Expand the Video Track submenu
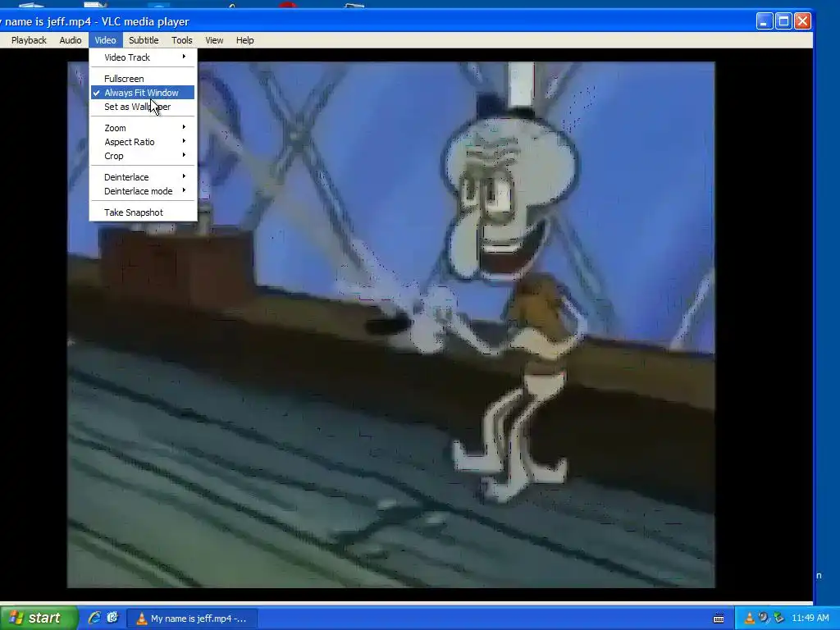This screenshot has height=630, width=840. pyautogui.click(x=143, y=57)
